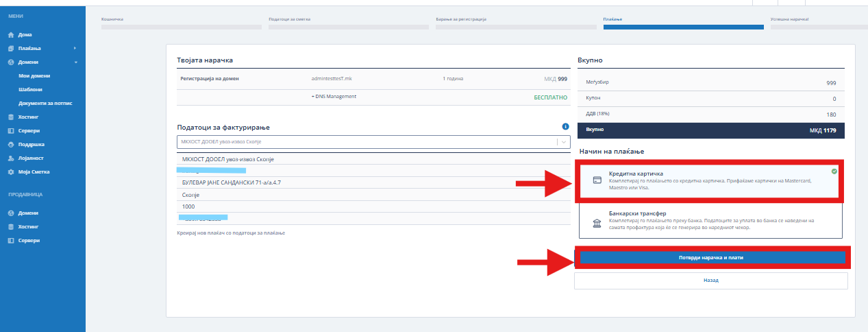Click the Сервери icon under the Продавница section
The height and width of the screenshot is (332, 868).
[x=11, y=241]
